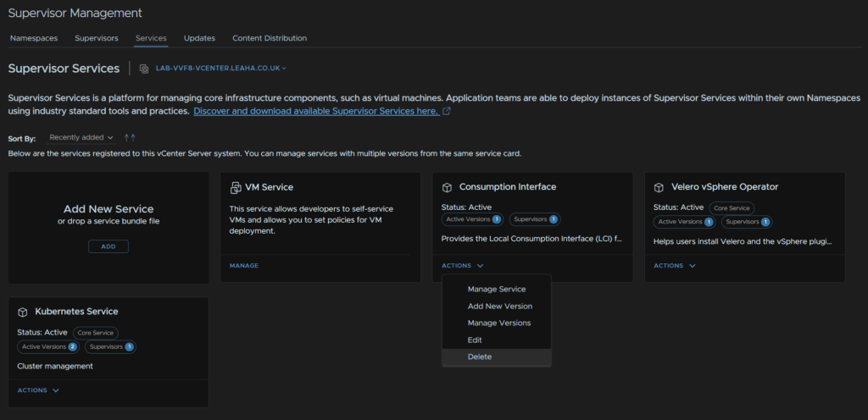Expand the LAB-VVF8-VCENTER.LEAHA.CO.UK vCenter dropdown

pos(221,69)
